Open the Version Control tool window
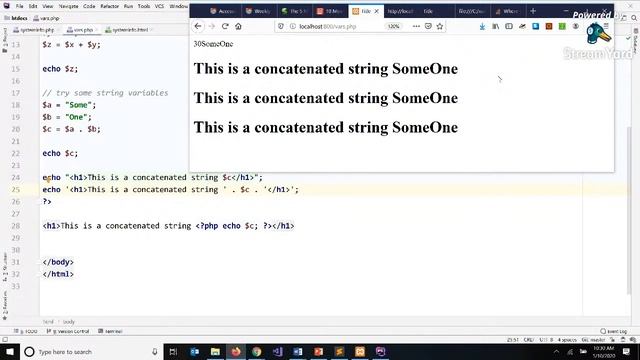This screenshot has width=640, height=360. (x=68, y=331)
